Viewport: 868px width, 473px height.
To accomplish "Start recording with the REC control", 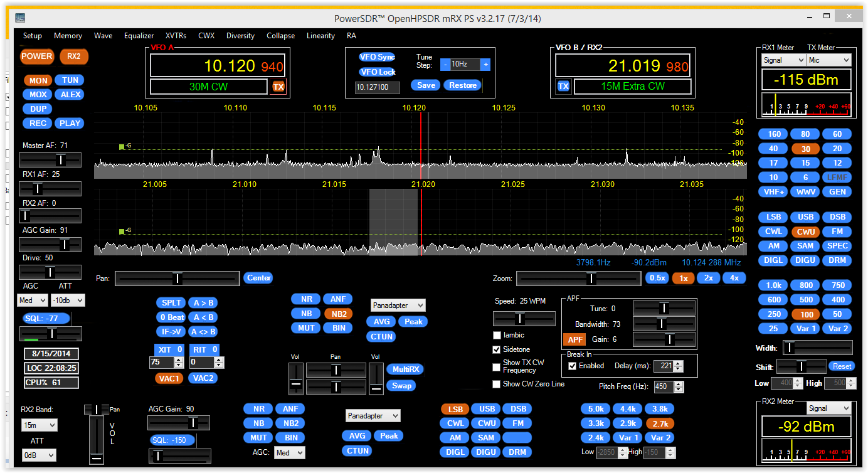I will (x=37, y=123).
